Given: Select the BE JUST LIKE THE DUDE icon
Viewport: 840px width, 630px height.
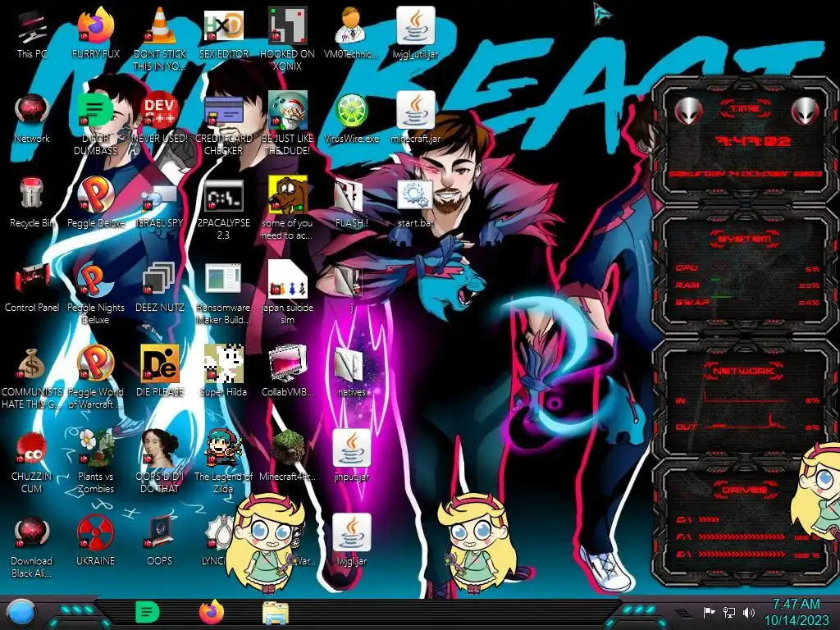Looking at the screenshot, I should [x=287, y=112].
